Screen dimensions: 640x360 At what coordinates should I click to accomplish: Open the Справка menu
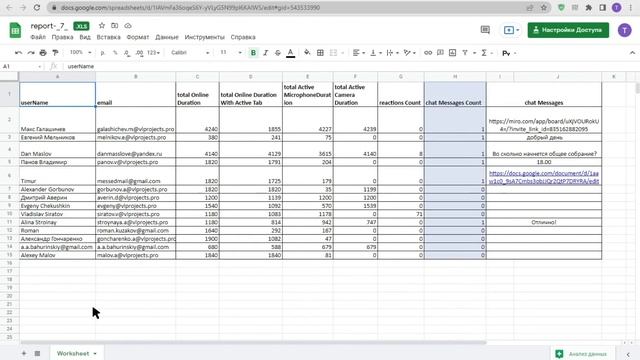243,37
